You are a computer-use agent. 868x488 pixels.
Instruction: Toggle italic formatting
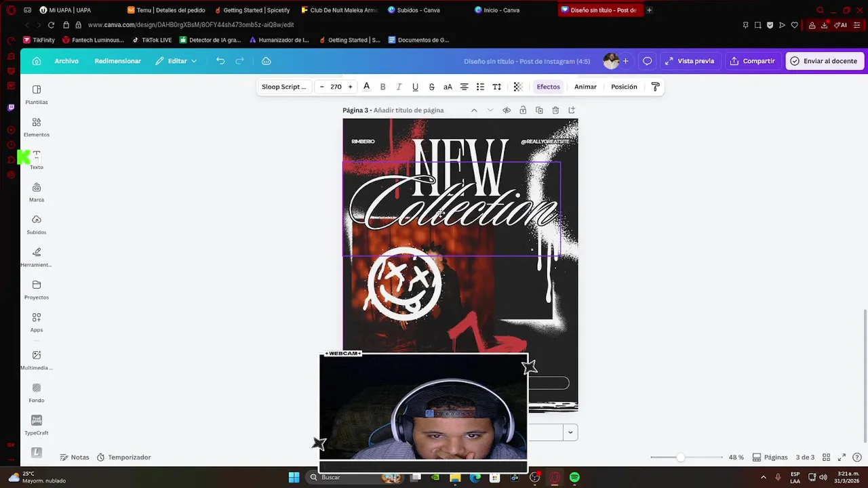[x=399, y=87]
